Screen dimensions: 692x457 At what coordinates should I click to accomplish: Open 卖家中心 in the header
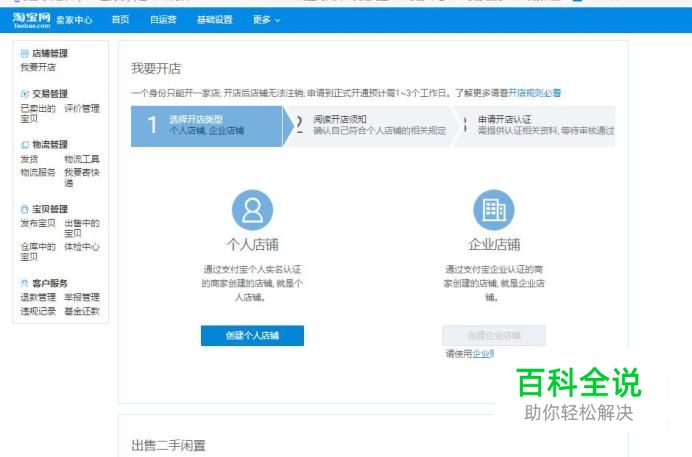coord(74,20)
